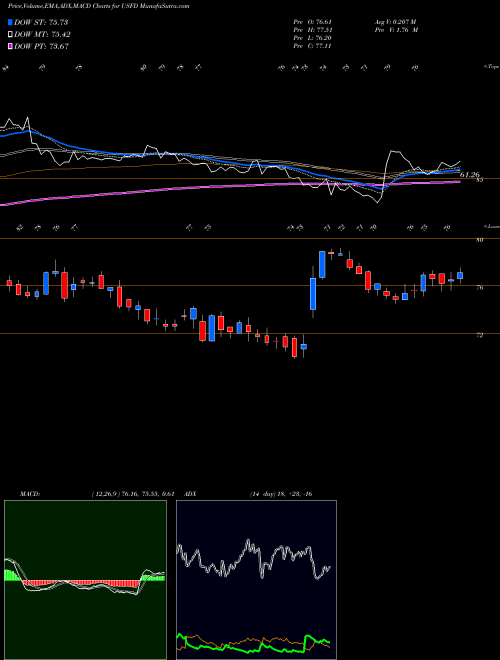Viewport: 500px width, 660px height.
Task: Click the ADX values '(14 day) 18, +23, -16'
Action: click(281, 494)
